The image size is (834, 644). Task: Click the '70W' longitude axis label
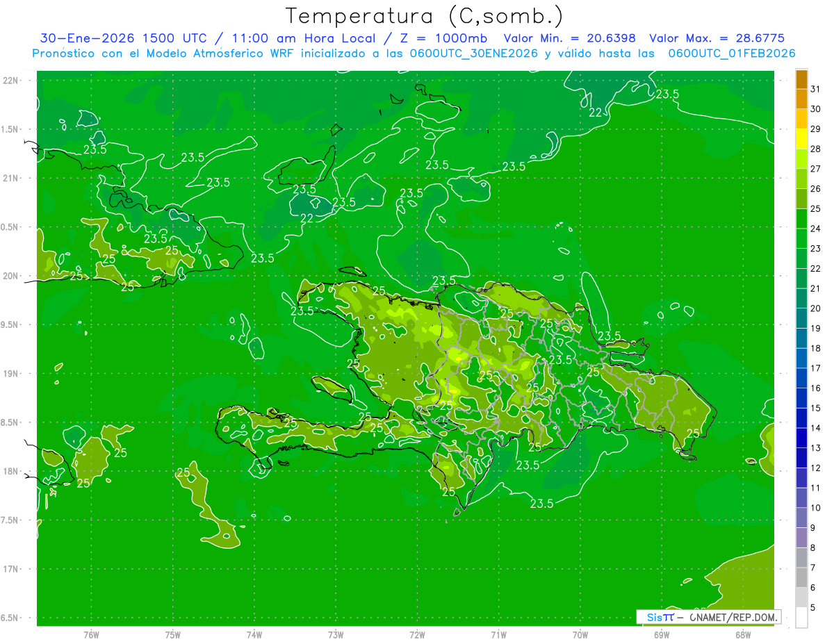tap(580, 635)
